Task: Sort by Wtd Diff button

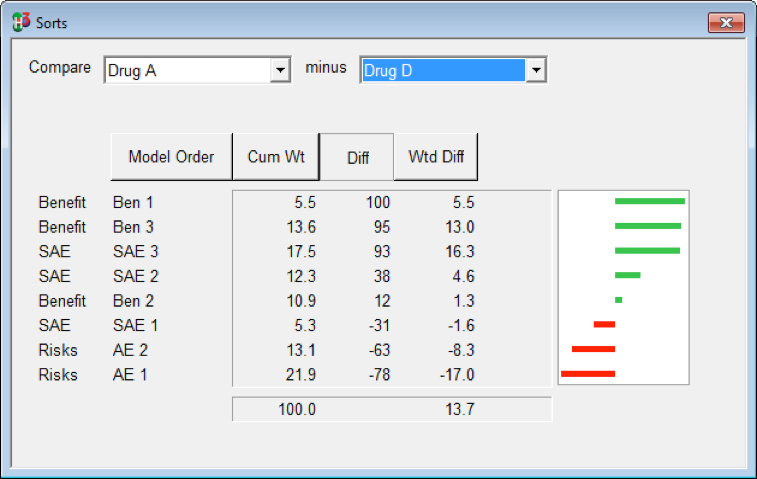Action: [x=435, y=157]
